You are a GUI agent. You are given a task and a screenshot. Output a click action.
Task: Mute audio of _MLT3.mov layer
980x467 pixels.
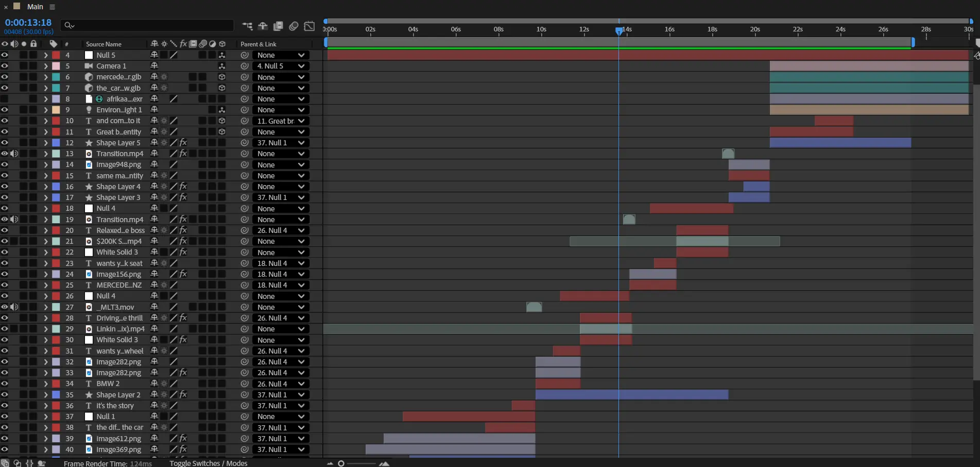click(x=14, y=307)
